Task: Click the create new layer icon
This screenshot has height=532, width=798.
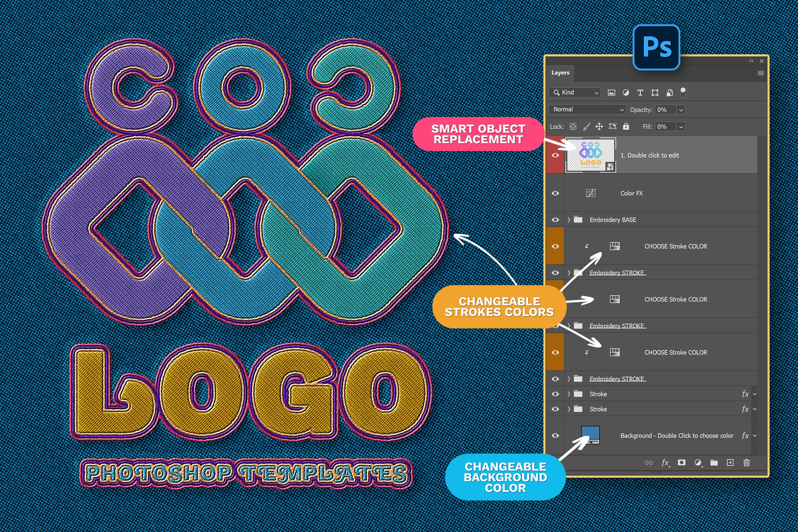Action: (730, 462)
